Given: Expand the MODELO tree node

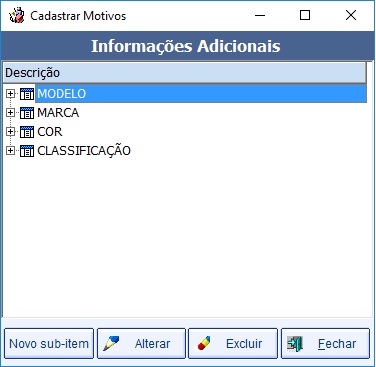Looking at the screenshot, I should point(10,94).
